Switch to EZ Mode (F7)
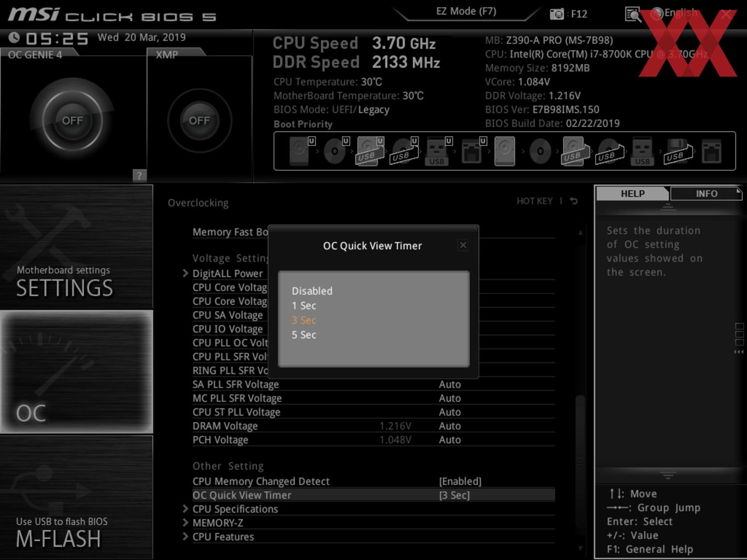The image size is (747, 560). click(x=466, y=12)
